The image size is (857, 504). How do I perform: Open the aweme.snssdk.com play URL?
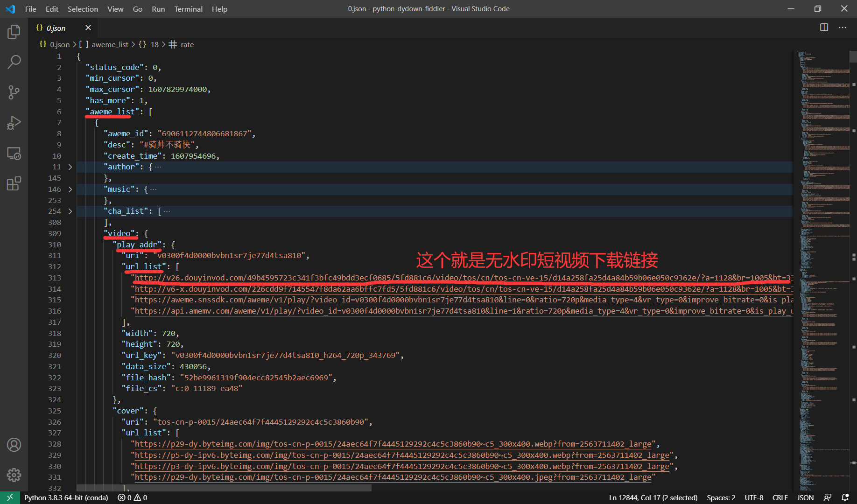pos(464,300)
